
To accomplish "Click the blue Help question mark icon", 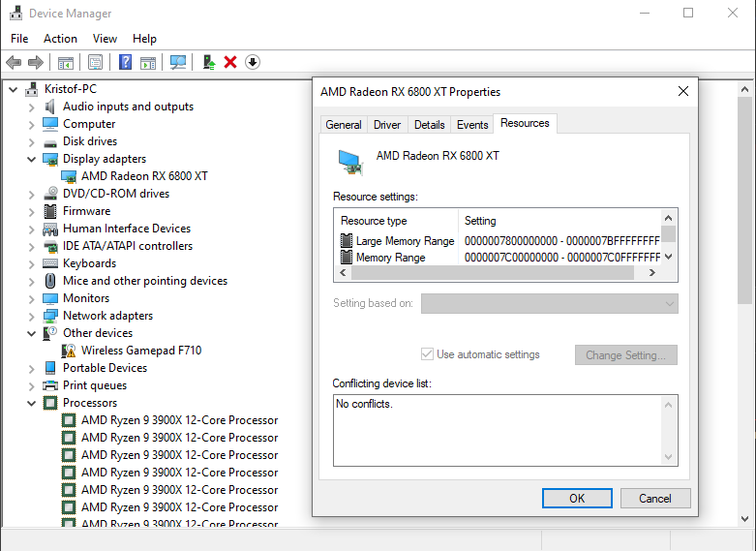I will (x=126, y=62).
